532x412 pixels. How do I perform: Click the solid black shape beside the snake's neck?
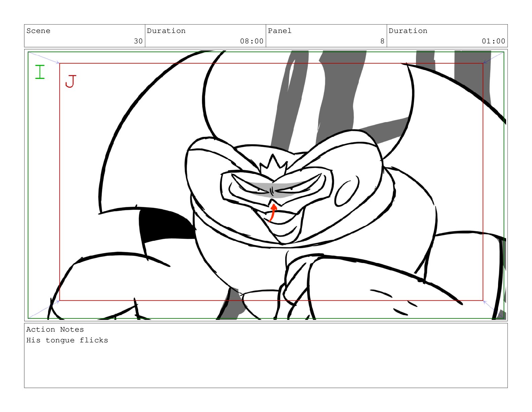[166, 225]
